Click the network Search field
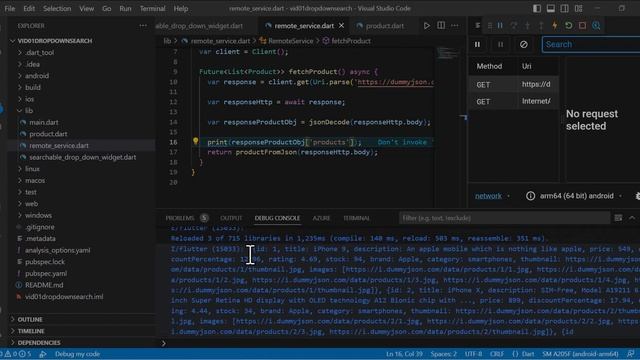The height and width of the screenshot is (360, 640). [x=591, y=44]
